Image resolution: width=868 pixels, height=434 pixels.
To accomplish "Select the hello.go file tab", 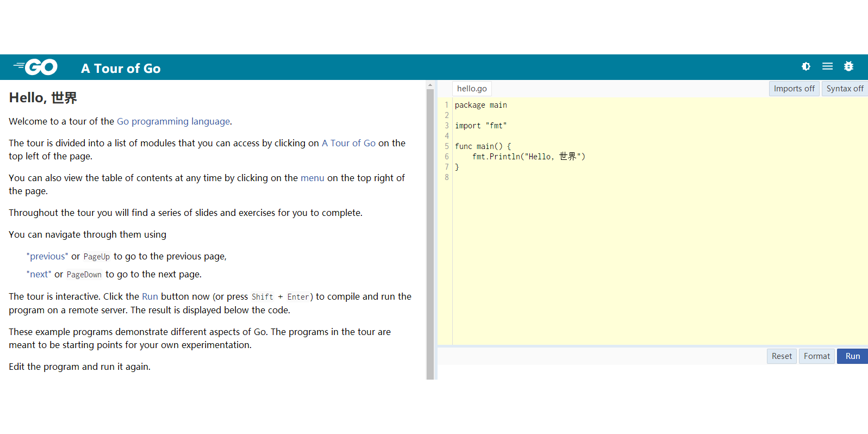I will pyautogui.click(x=472, y=89).
